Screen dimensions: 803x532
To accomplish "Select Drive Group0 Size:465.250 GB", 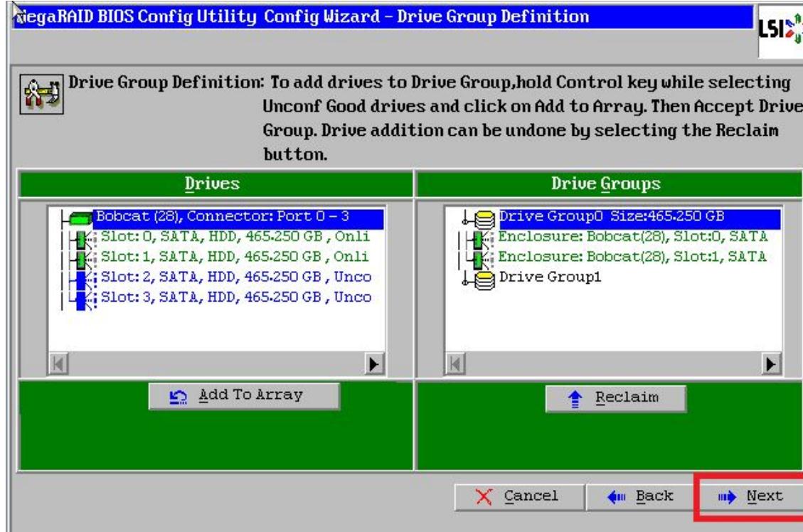I will [x=639, y=218].
